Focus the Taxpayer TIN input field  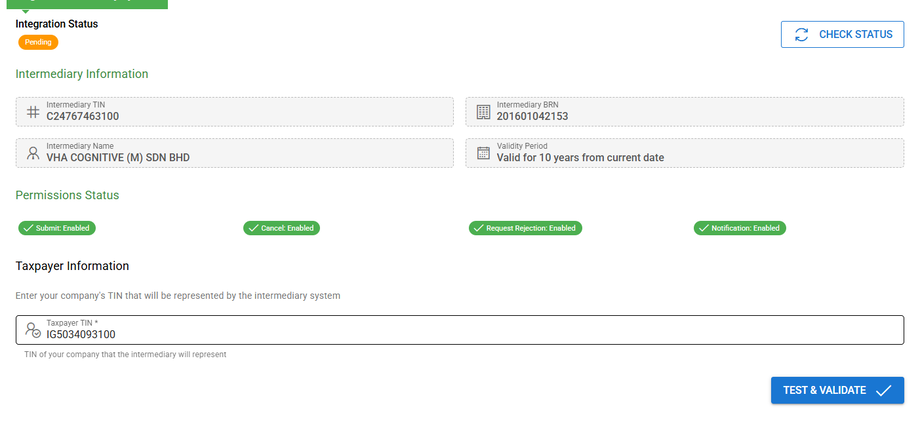pyautogui.click(x=470, y=334)
